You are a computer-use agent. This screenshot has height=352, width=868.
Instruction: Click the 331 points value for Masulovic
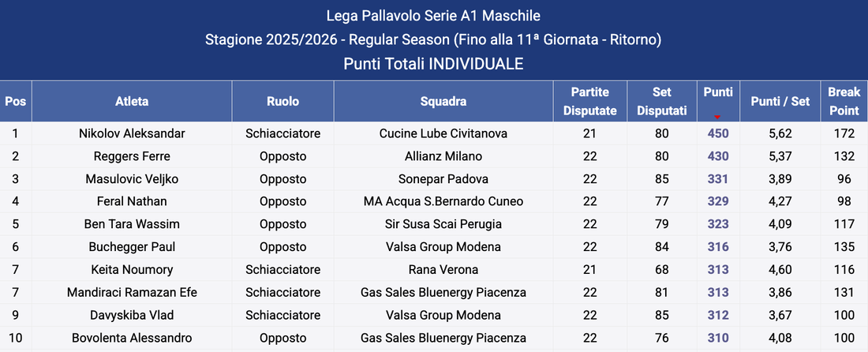[x=718, y=179]
